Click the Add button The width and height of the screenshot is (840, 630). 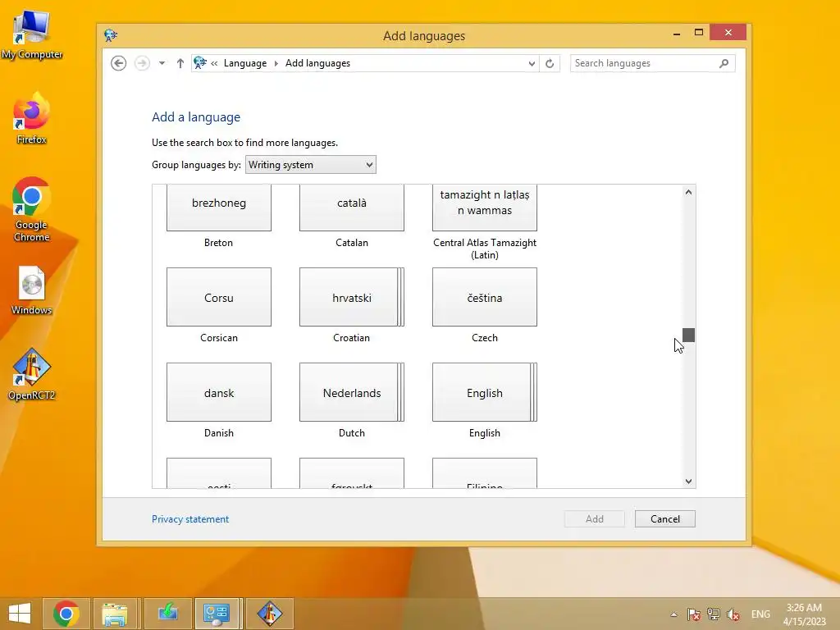click(x=594, y=518)
